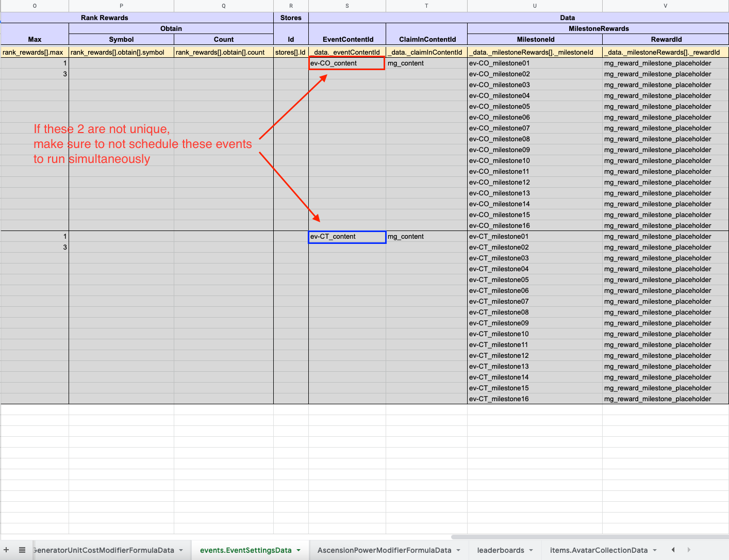The image size is (729, 560).
Task: Open the all sheets list icon
Action: pos(22,550)
